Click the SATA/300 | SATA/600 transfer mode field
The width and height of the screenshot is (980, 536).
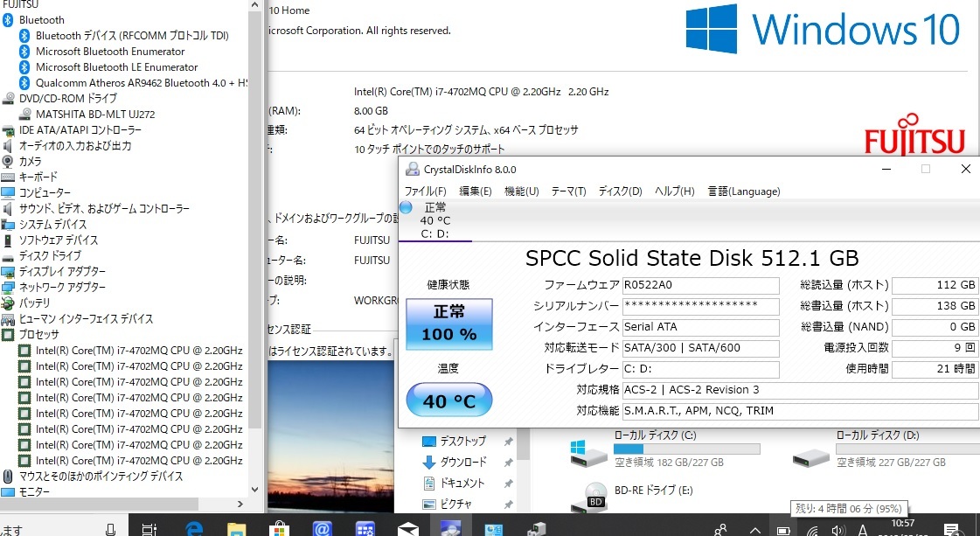[x=701, y=348]
